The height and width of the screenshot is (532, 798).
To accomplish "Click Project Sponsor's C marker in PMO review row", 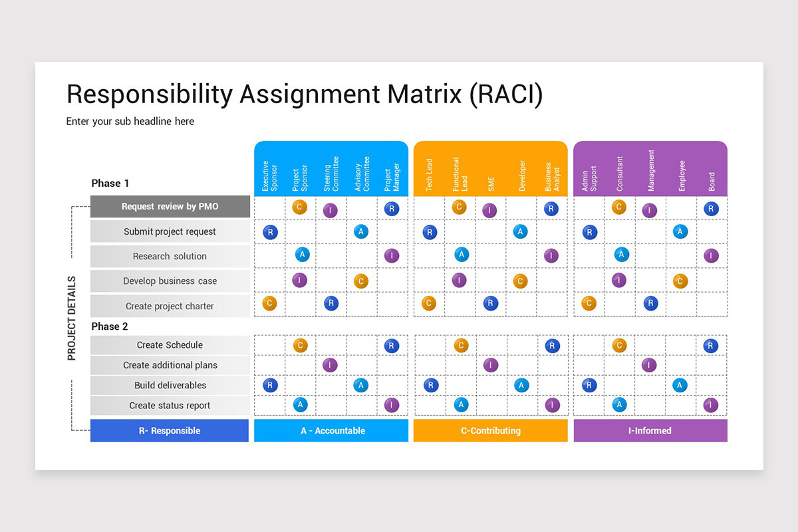I will (300, 207).
